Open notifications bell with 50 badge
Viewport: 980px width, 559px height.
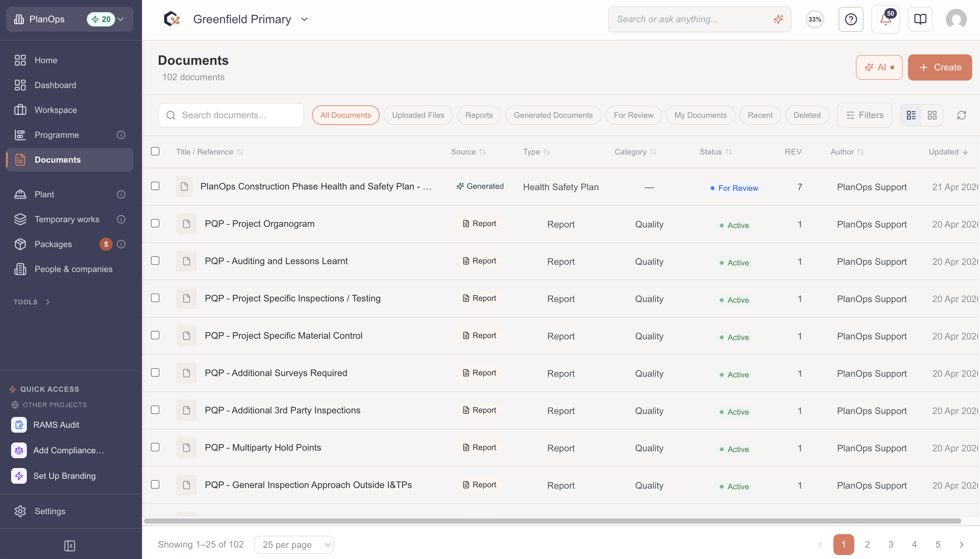[x=886, y=19]
